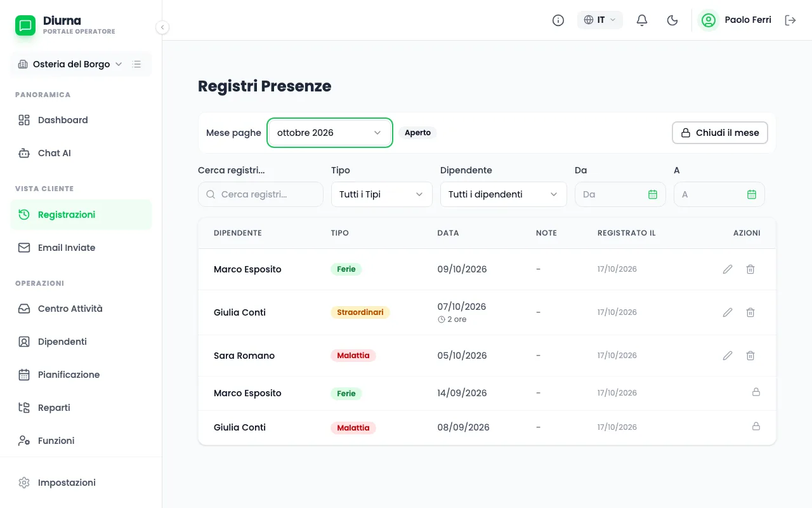Viewport: 812px width, 508px height.
Task: Open the notifications bell
Action: (x=642, y=20)
